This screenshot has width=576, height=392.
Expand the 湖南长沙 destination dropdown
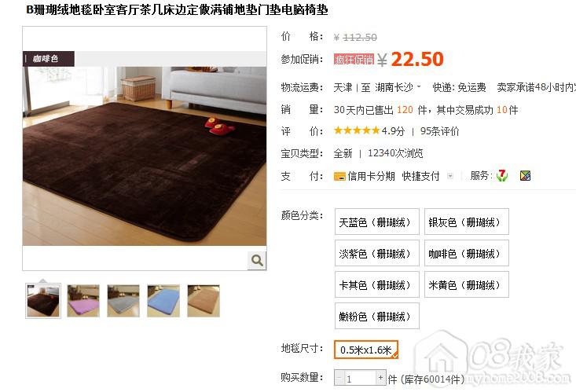[419, 87]
